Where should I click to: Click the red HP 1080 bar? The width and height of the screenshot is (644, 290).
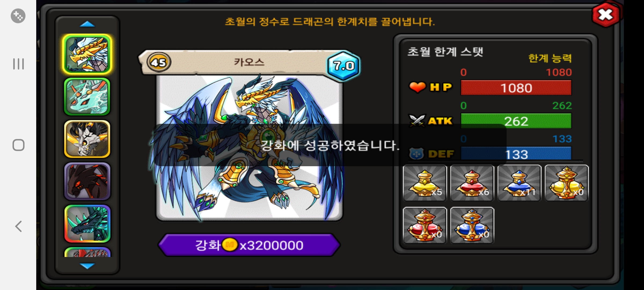coord(516,88)
